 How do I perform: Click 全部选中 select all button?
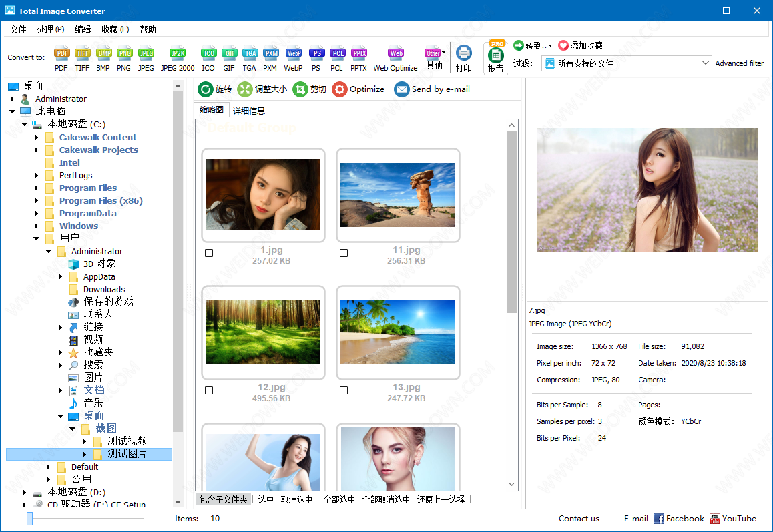(x=339, y=499)
